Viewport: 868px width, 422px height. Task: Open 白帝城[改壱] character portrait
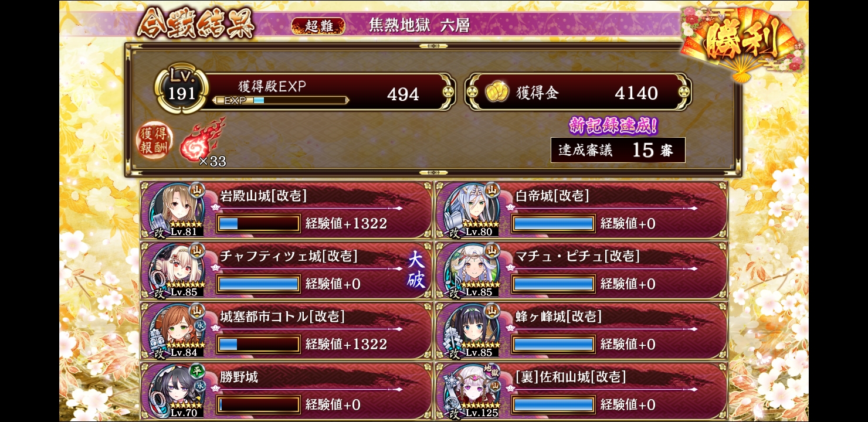tap(471, 210)
